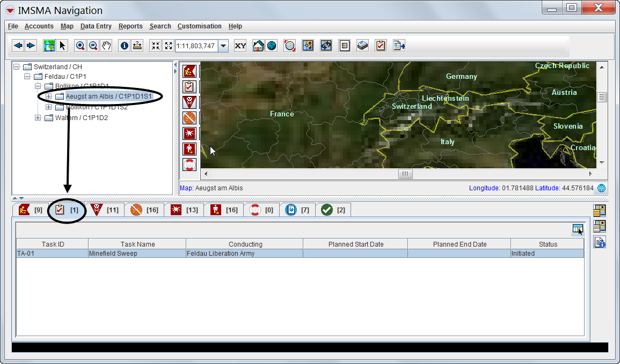620x364 pixels.
Task: Click the column chooser icon above table
Action: pyautogui.click(x=578, y=229)
